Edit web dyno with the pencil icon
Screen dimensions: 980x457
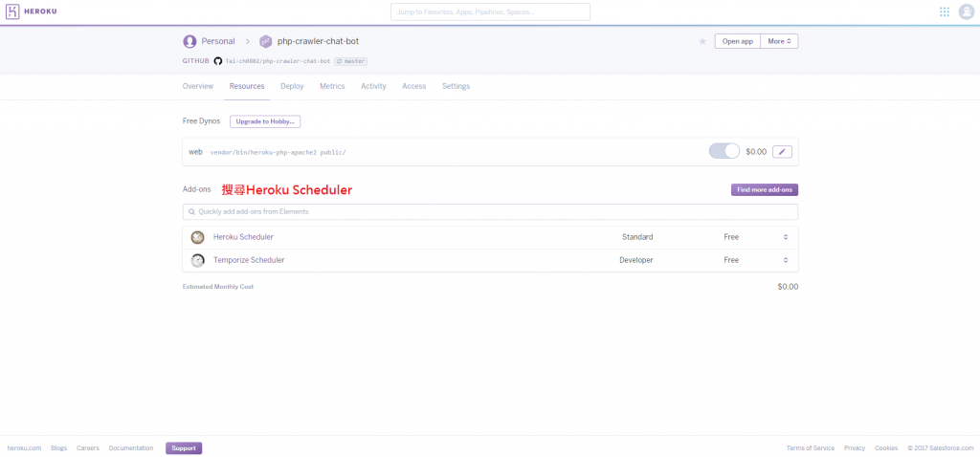coord(783,152)
